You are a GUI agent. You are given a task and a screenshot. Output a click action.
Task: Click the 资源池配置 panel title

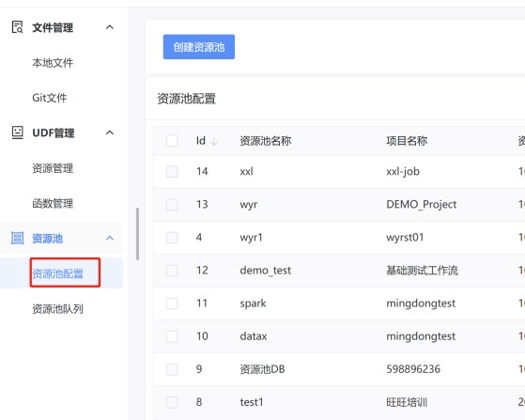pyautogui.click(x=187, y=99)
